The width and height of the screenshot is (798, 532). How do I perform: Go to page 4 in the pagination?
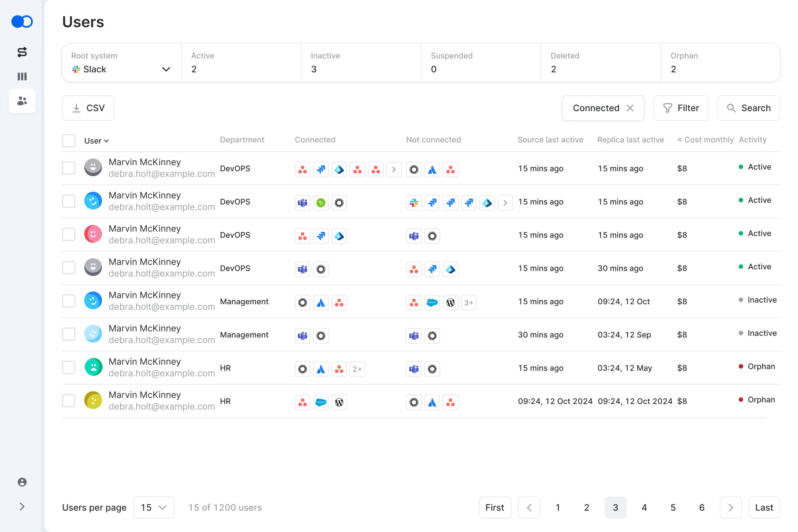[x=644, y=508]
